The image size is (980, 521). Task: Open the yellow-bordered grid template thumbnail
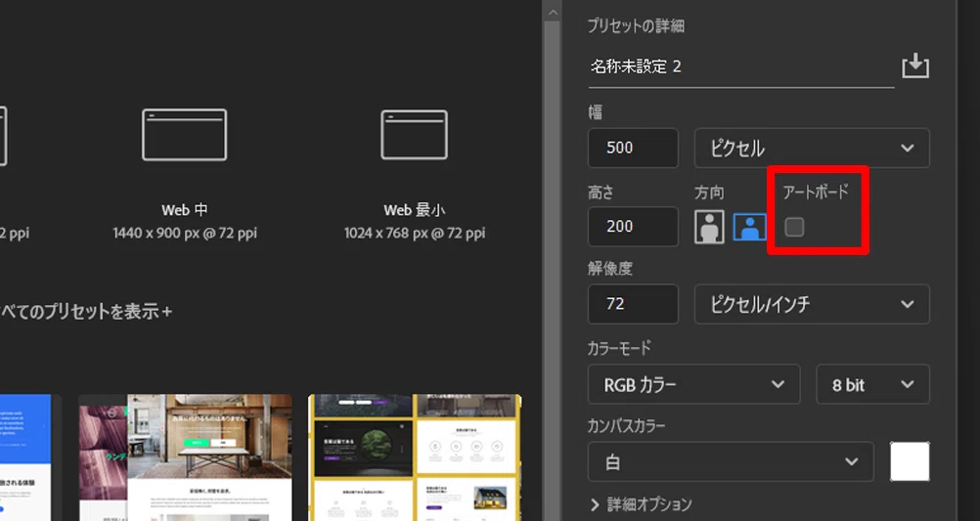tap(415, 457)
